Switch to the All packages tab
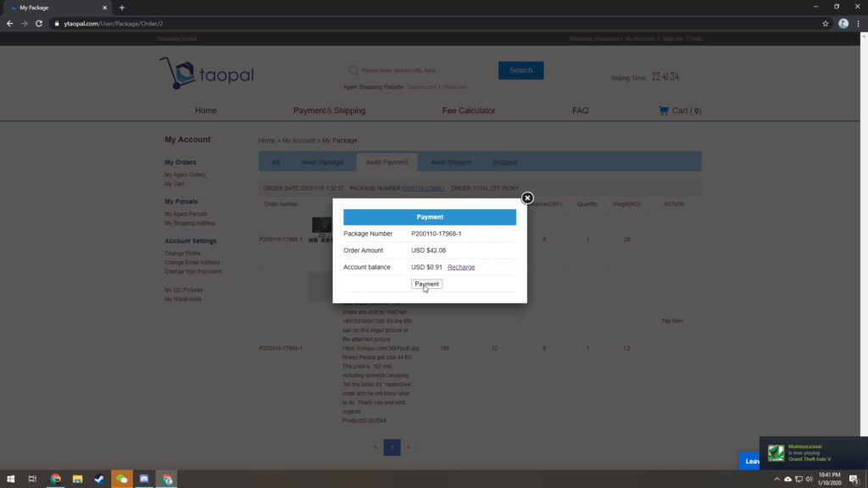 point(275,162)
